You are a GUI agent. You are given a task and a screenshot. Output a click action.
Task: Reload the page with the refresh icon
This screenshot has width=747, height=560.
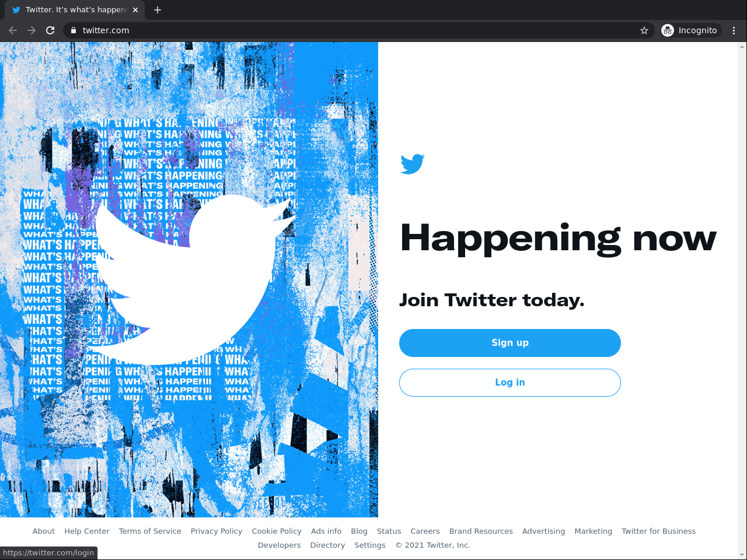(x=50, y=30)
